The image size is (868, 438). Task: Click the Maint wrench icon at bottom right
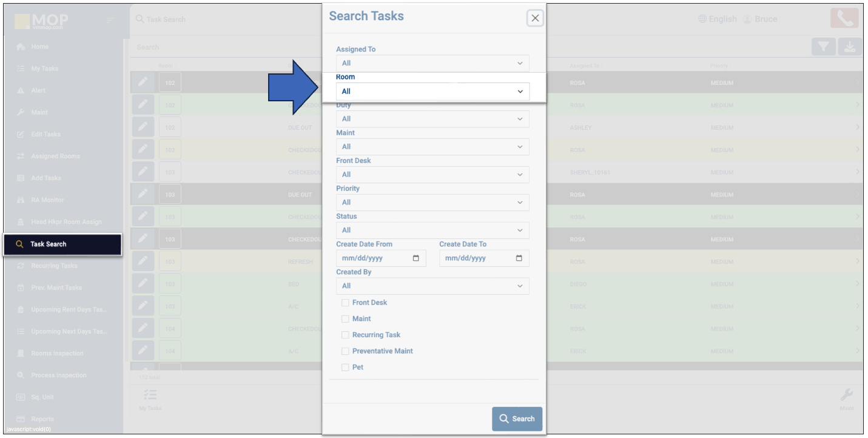(x=847, y=396)
